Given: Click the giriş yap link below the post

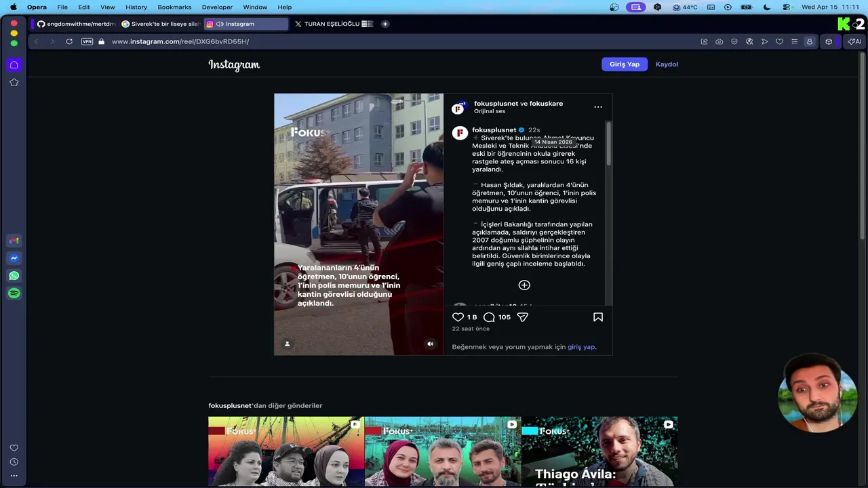Looking at the screenshot, I should (581, 347).
